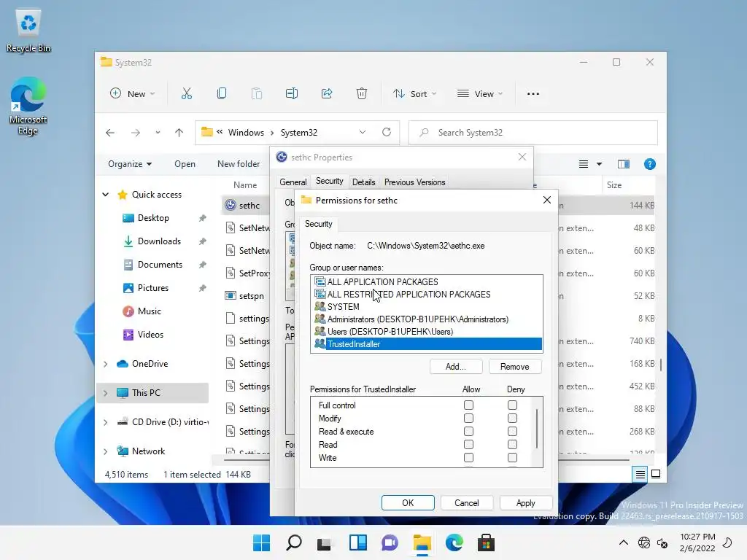The height and width of the screenshot is (560, 747).
Task: Open Microsoft Store on the taskbar
Action: tap(486, 542)
